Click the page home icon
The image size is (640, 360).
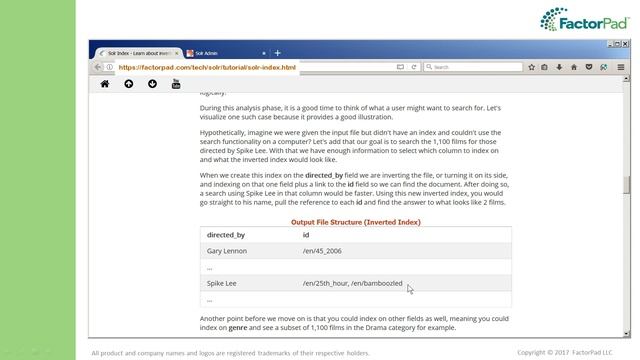(104, 84)
